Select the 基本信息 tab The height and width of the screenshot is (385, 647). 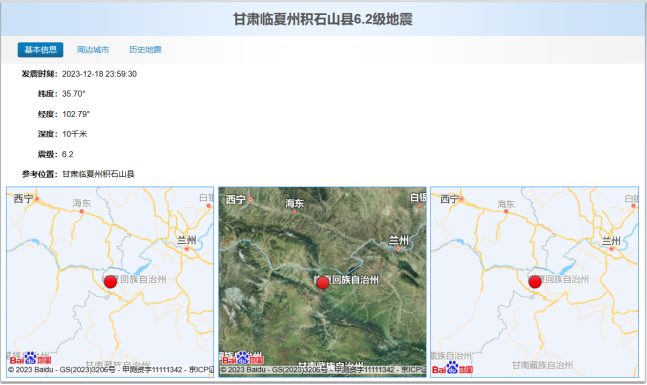[x=40, y=50]
